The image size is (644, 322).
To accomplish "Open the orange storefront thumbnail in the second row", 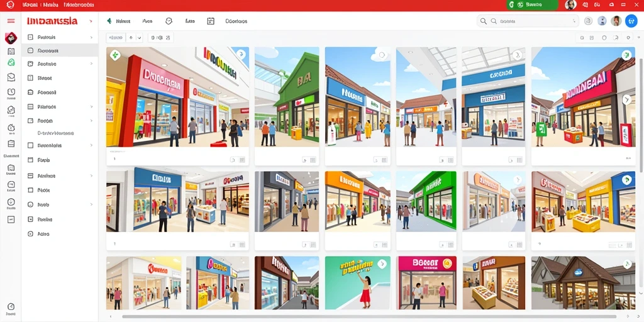I will (358, 201).
